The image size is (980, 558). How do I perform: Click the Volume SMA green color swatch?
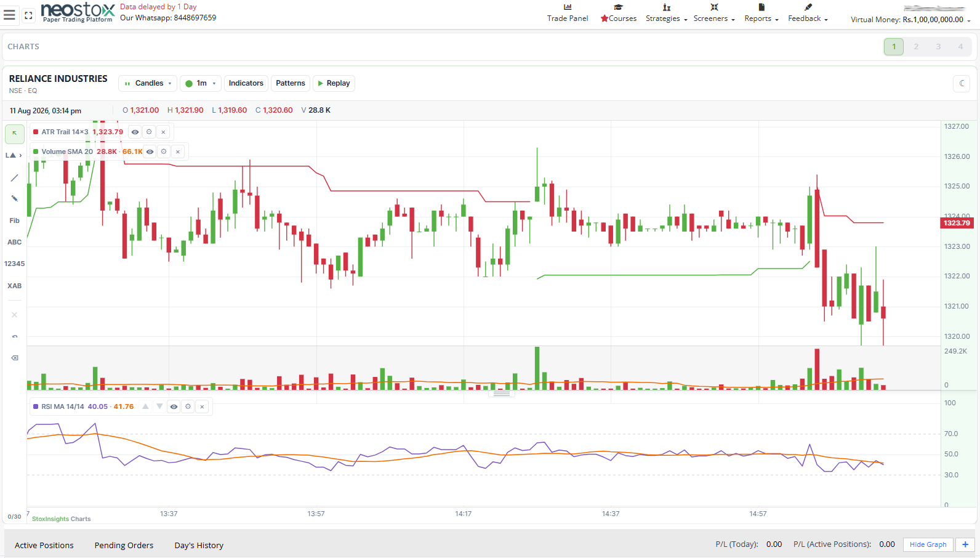36,152
